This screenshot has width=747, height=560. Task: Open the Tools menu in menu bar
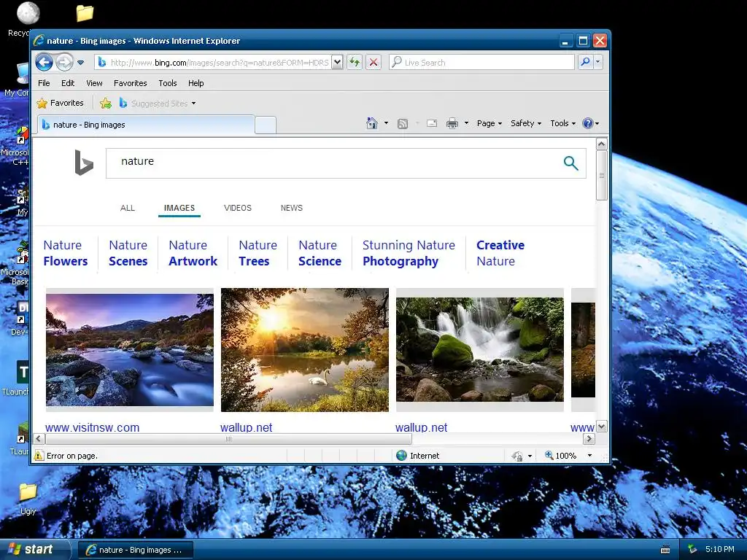pos(167,83)
